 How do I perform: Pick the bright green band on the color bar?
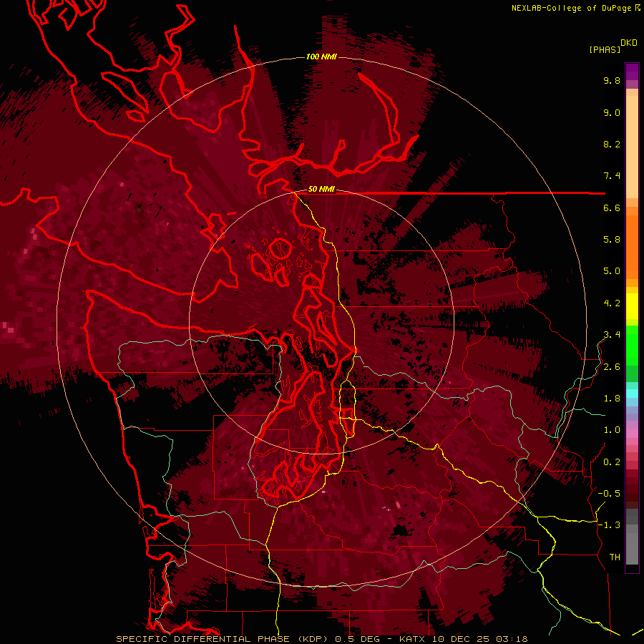(x=632, y=345)
